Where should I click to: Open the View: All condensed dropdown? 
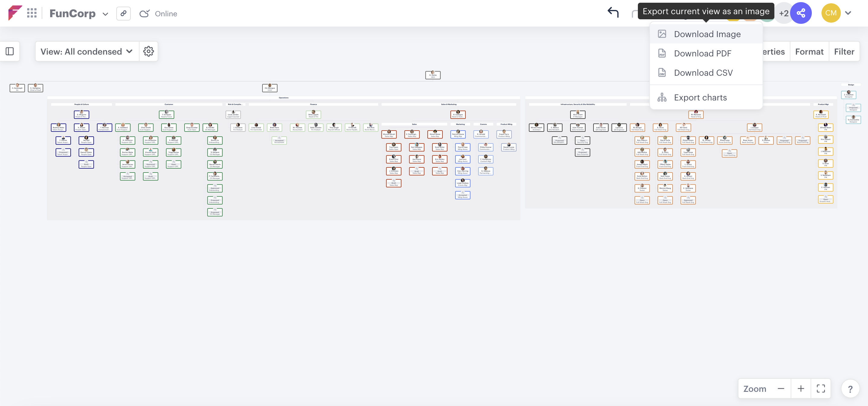[x=87, y=52]
